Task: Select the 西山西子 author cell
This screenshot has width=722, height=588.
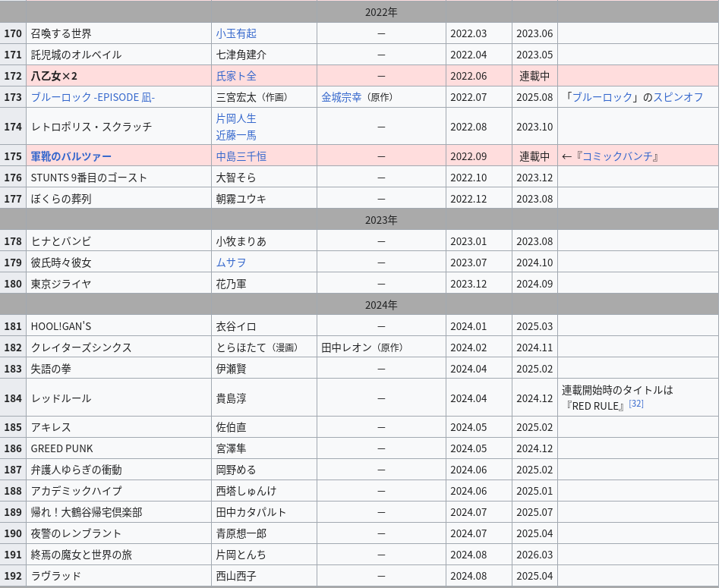Action: (264, 576)
